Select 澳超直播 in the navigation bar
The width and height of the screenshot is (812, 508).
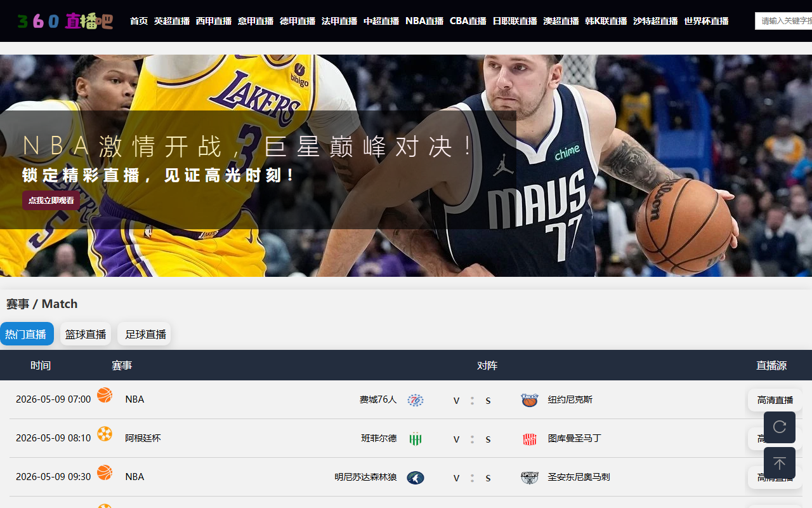[x=561, y=21]
